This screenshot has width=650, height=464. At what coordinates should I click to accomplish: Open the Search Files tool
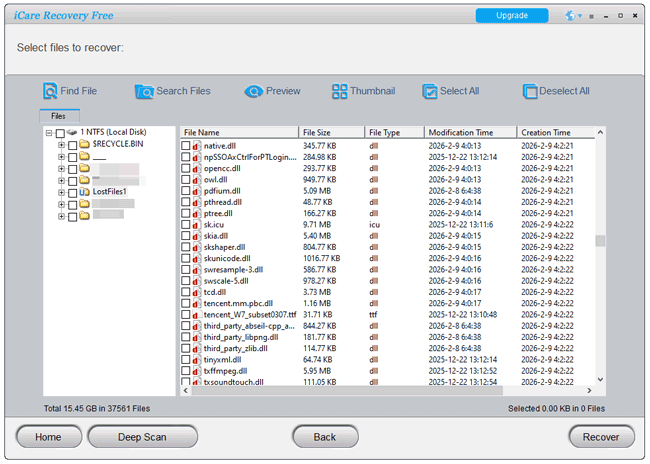coord(172,91)
